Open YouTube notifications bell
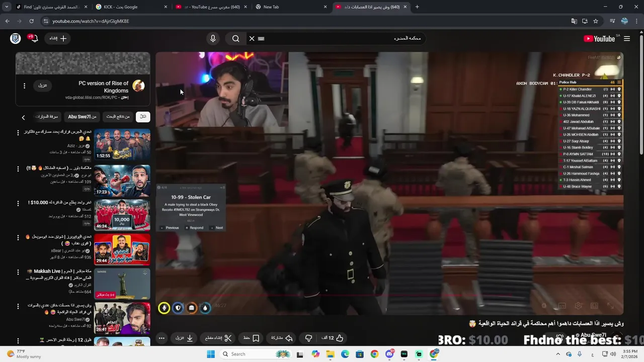This screenshot has width=644, height=362. pyautogui.click(x=33, y=38)
